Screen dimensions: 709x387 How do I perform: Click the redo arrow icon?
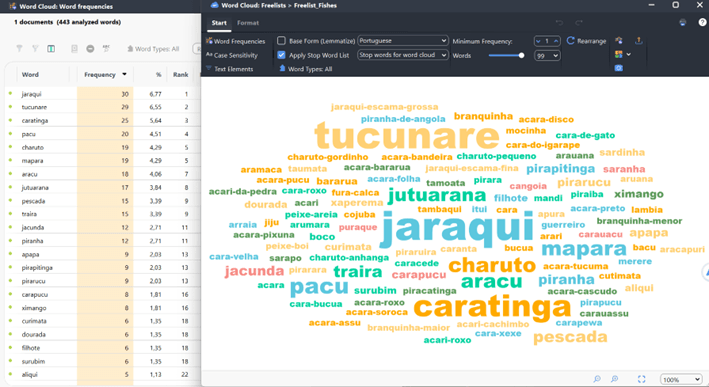579,23
